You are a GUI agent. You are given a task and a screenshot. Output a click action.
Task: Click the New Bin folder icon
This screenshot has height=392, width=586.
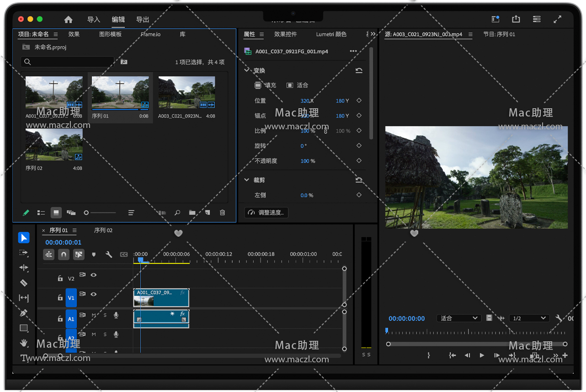coord(192,212)
